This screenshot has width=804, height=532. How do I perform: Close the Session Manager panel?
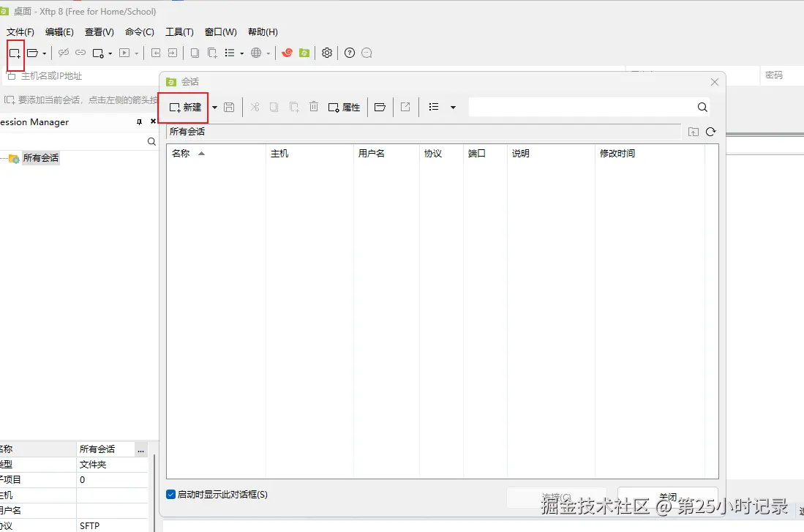tap(153, 121)
